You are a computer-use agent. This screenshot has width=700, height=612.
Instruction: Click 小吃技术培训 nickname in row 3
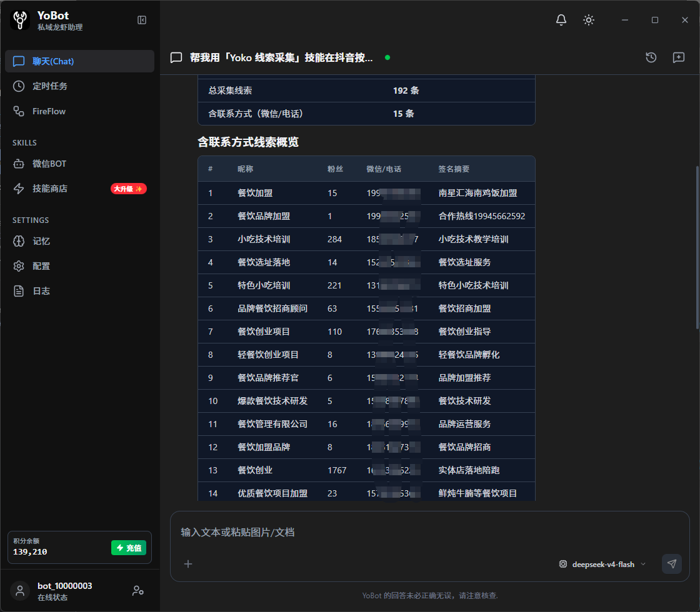point(264,240)
